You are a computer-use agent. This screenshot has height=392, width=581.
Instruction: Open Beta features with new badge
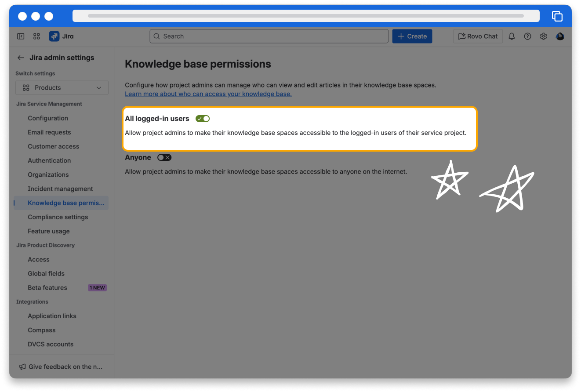point(47,288)
